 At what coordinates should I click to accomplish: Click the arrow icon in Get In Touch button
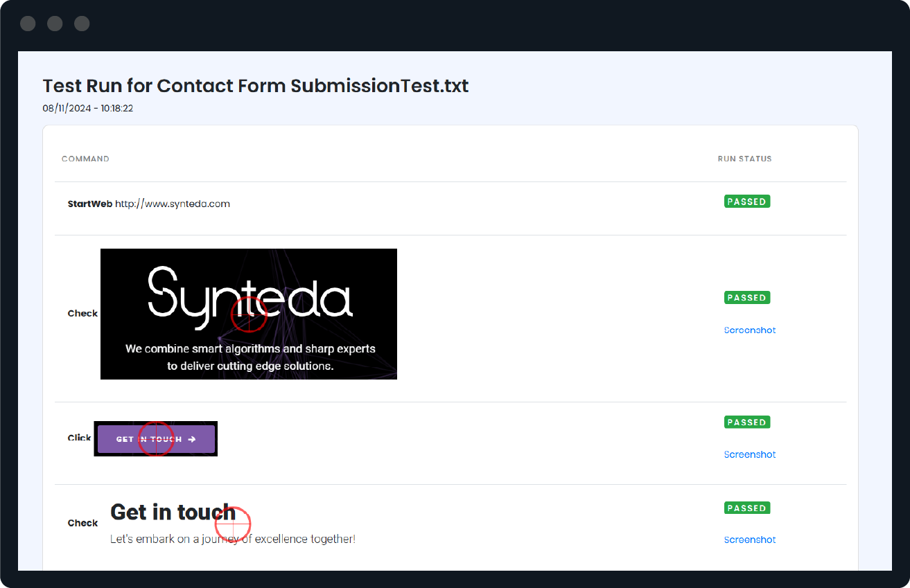[192, 439]
